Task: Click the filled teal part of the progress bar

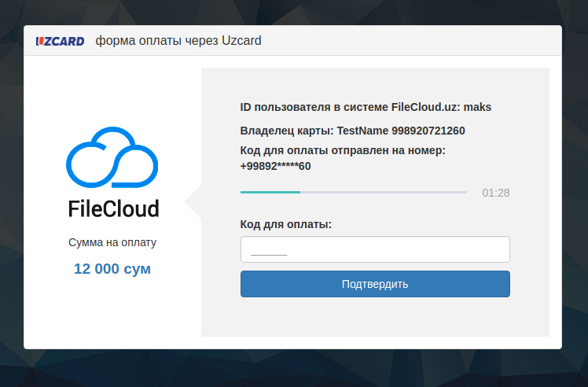Action: 270,192
